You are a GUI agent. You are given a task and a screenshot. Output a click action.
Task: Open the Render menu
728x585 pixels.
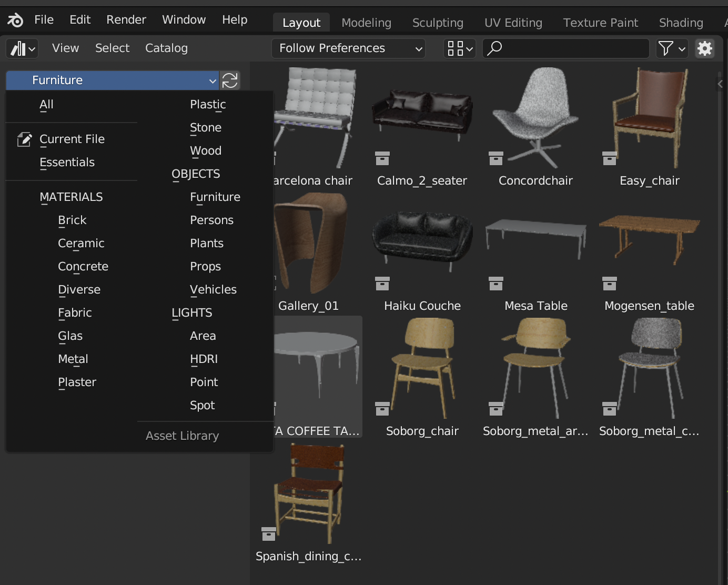(126, 20)
